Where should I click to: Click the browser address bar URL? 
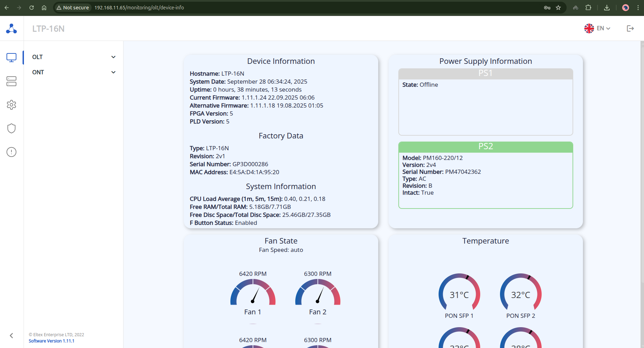(x=139, y=8)
